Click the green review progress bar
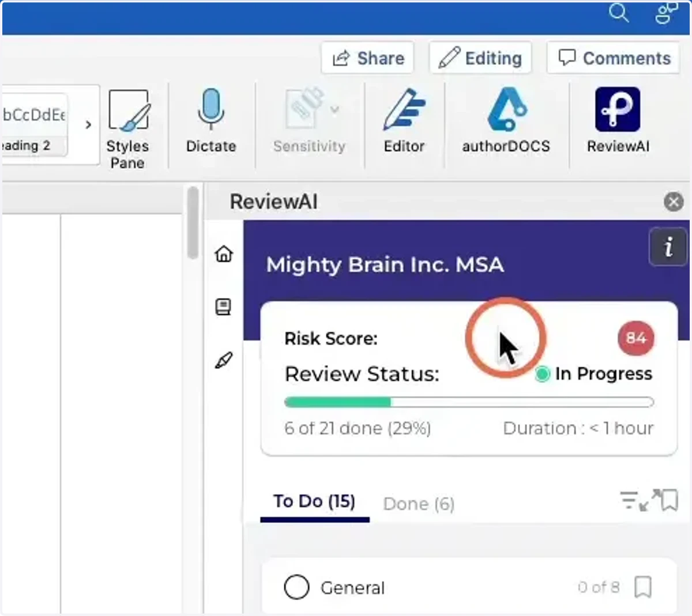 pos(469,402)
